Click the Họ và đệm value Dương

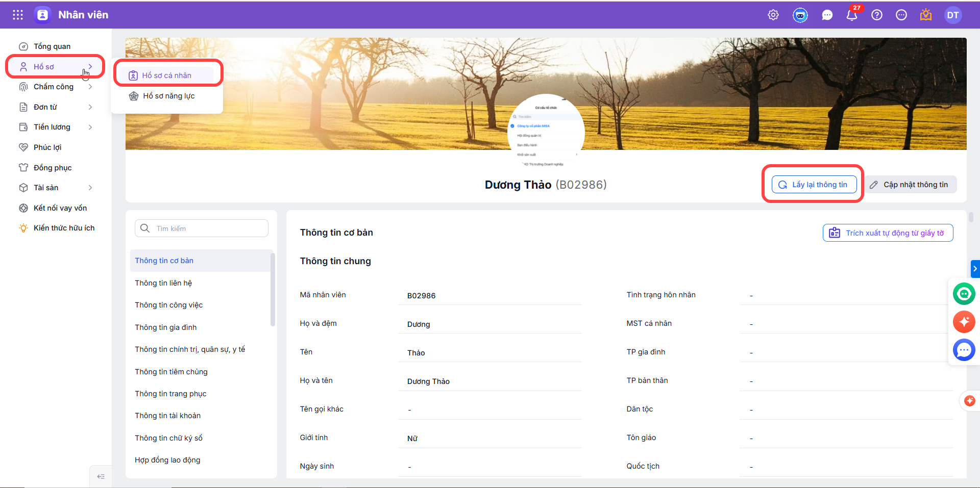coord(419,324)
